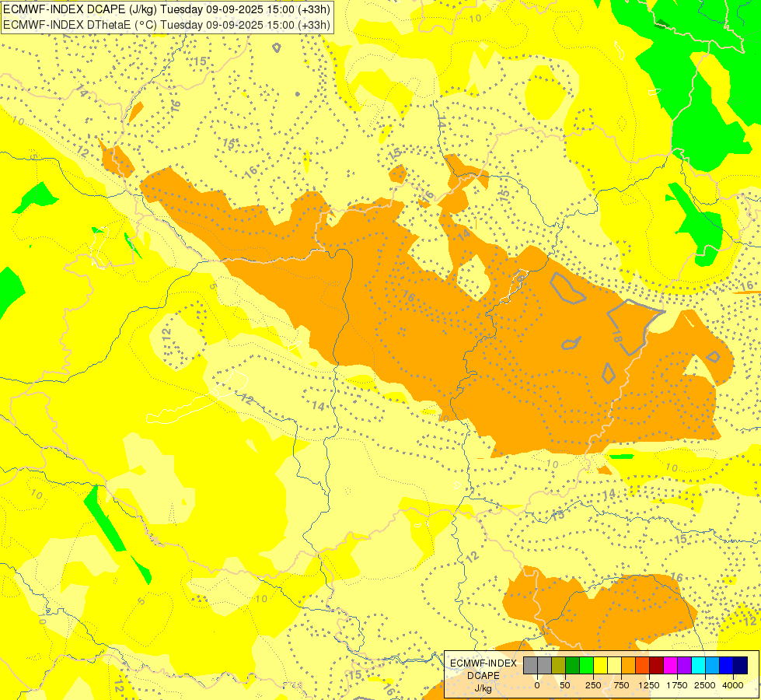Click the legend's ECMWF-INDEX label

(x=483, y=663)
